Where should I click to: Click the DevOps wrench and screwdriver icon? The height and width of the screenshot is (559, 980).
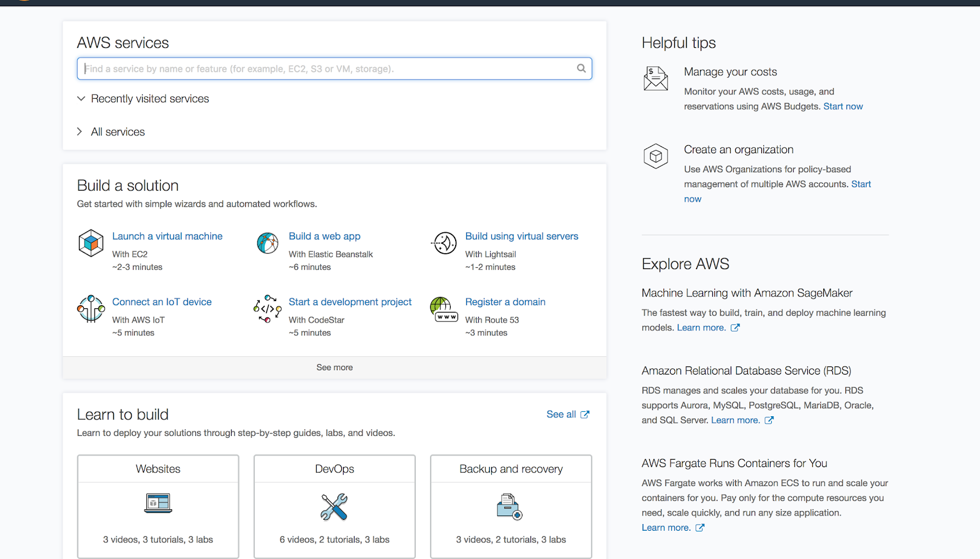(x=334, y=507)
